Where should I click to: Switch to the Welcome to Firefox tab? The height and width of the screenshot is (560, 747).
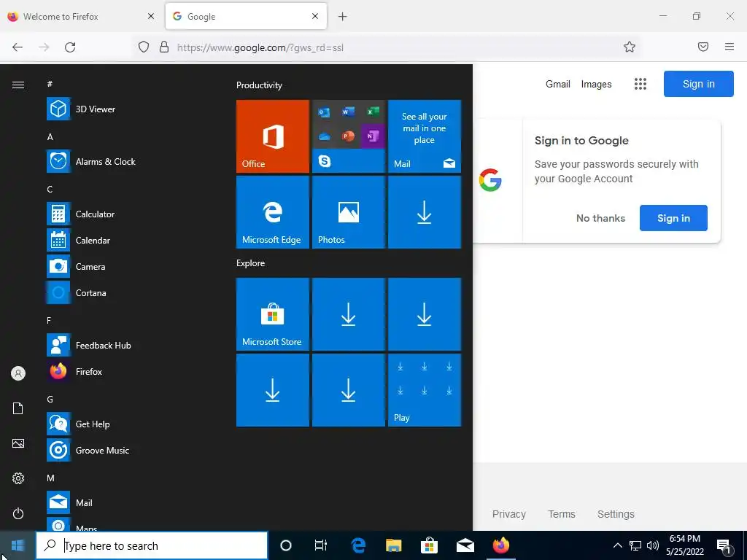click(x=61, y=17)
